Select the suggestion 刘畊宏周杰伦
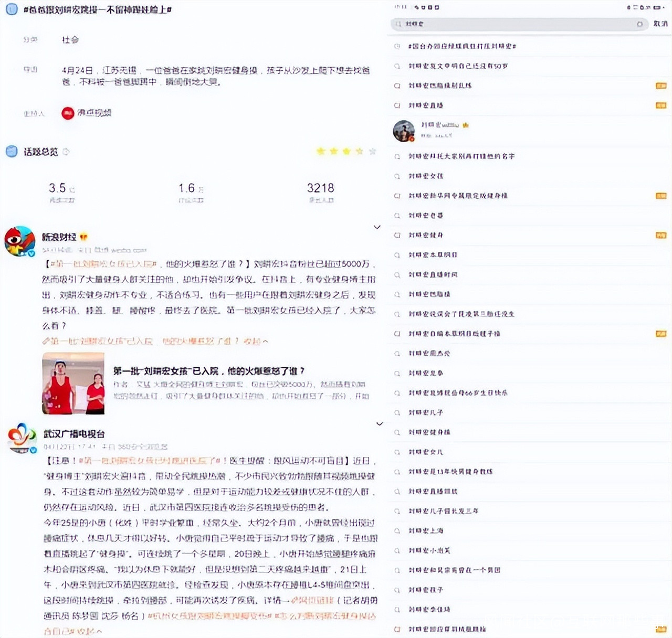672x638 pixels. click(429, 354)
